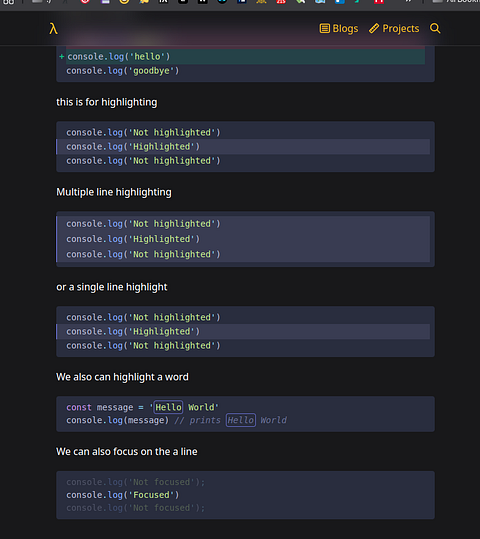Click 'We can also focus on the a line'
480x539 pixels.
tap(127, 452)
